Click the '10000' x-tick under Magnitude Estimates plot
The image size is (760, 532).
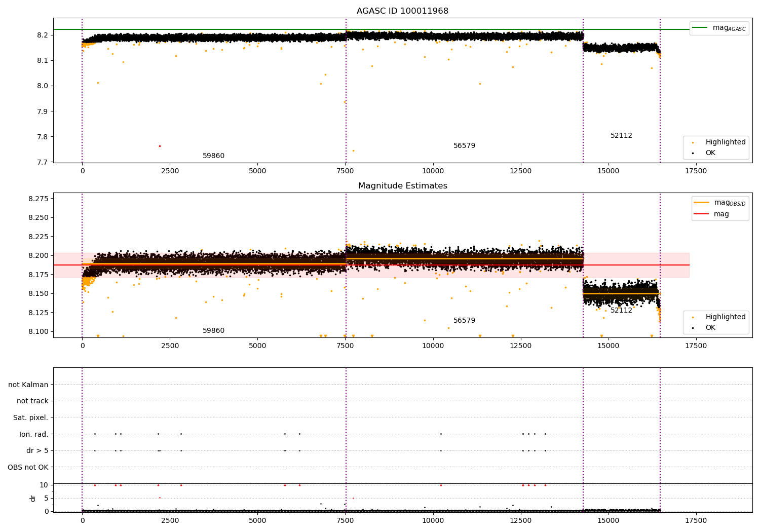pyautogui.click(x=433, y=346)
